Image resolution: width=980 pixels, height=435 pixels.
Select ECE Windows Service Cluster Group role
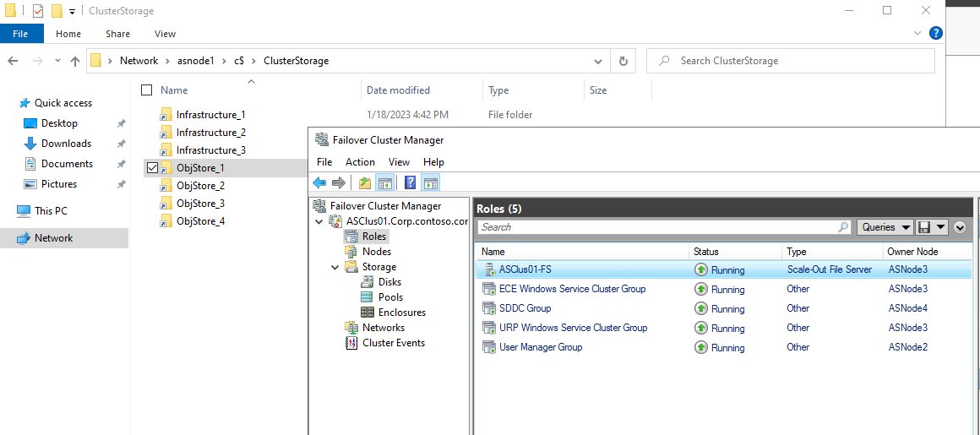coord(724,289)
